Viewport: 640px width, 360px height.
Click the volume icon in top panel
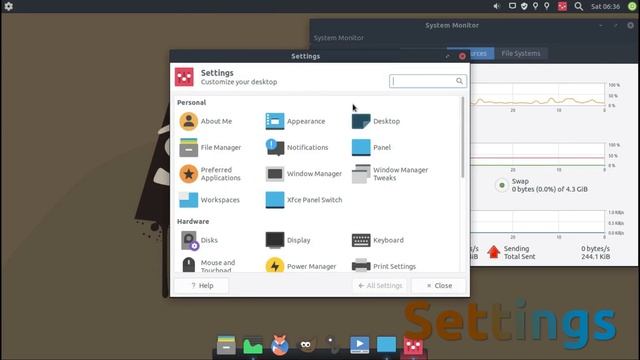click(x=496, y=6)
